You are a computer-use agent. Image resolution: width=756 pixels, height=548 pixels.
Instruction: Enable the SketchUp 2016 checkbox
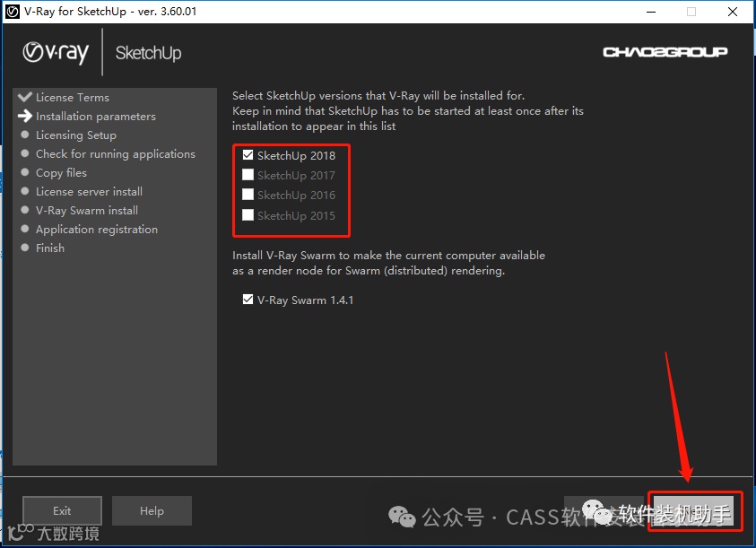[248, 195]
